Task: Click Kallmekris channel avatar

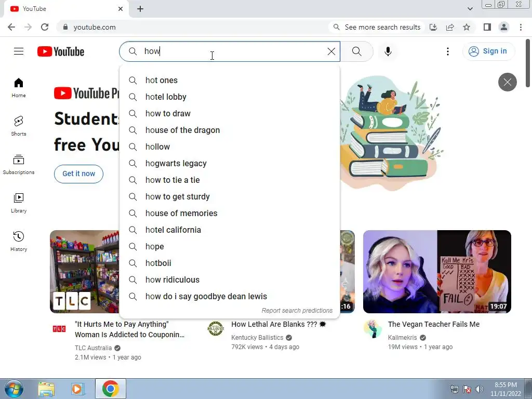Action: [372, 328]
